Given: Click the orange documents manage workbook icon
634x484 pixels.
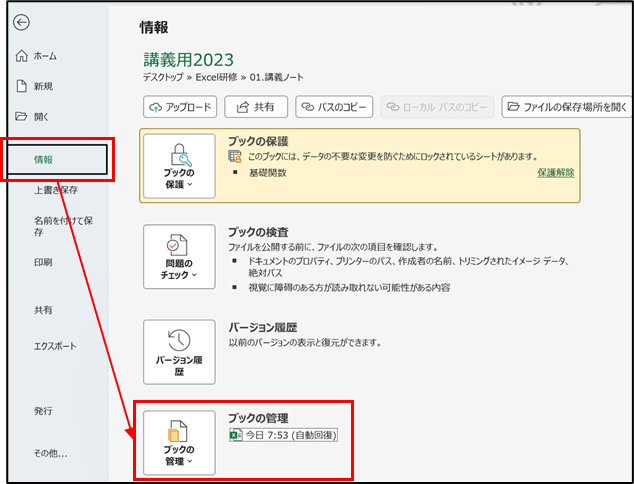Looking at the screenshot, I should click(x=177, y=431).
